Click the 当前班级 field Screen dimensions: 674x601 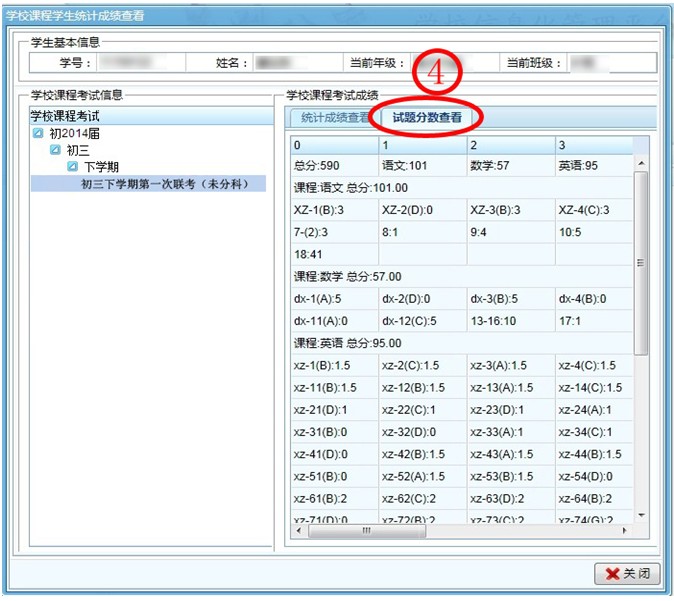point(612,63)
